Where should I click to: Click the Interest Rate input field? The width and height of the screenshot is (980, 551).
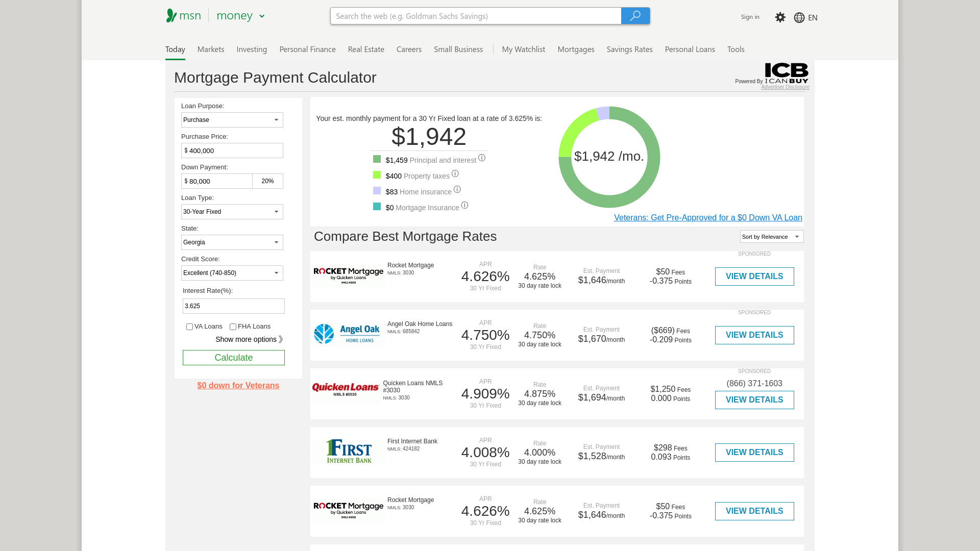234,306
